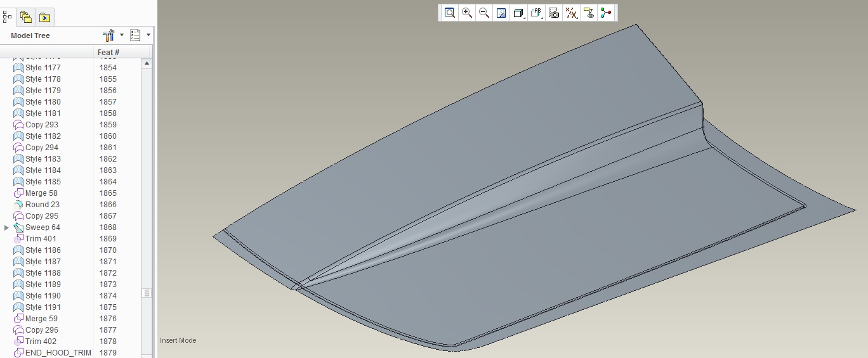This screenshot has width=868, height=358.
Task: Click the Repaint screen icon
Action: click(x=501, y=13)
